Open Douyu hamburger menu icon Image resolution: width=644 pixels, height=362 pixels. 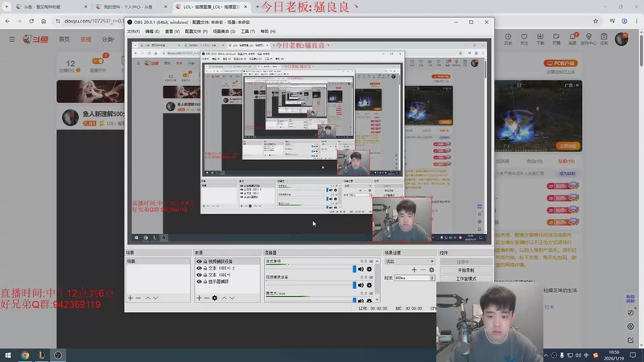[x=12, y=39]
